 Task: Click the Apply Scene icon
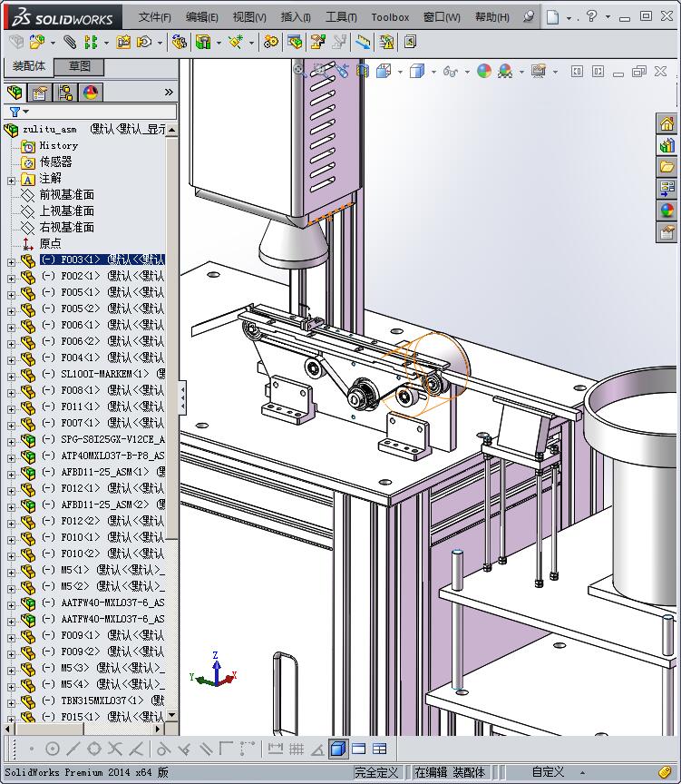(x=505, y=72)
